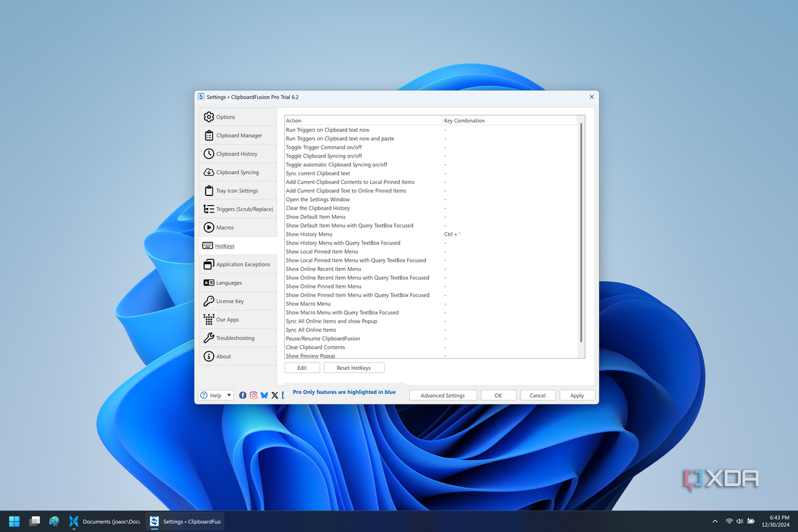Open Task View on taskbar
Image resolution: width=798 pixels, height=532 pixels.
(x=35, y=521)
